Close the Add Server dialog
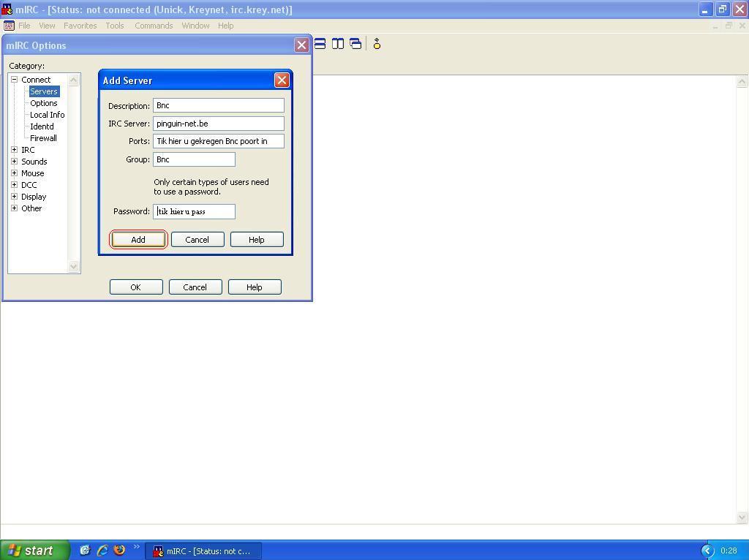This screenshot has width=749, height=560. (282, 80)
